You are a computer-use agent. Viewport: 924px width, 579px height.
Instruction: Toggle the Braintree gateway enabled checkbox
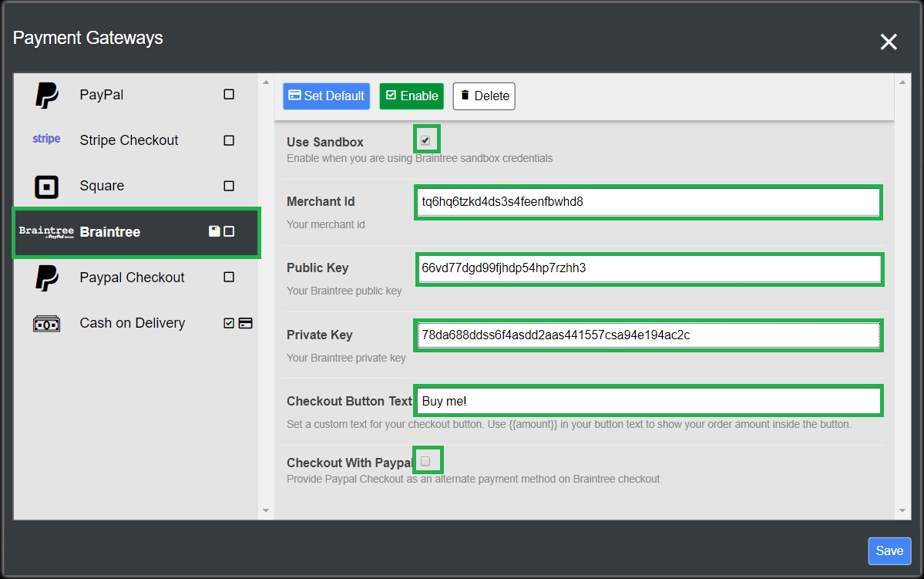tap(229, 232)
